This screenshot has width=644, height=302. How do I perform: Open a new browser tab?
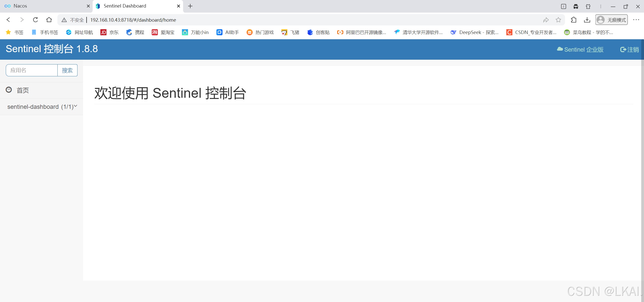point(190,6)
